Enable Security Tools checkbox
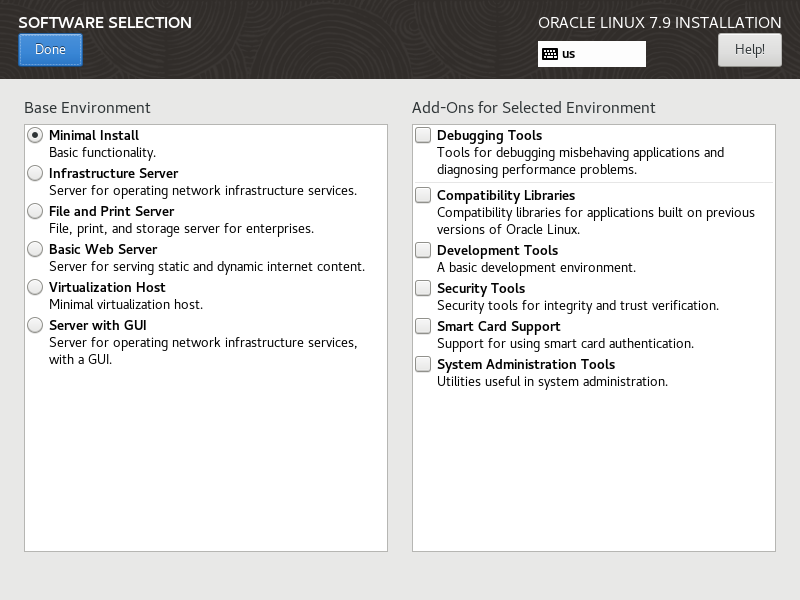The image size is (800, 600). click(424, 288)
